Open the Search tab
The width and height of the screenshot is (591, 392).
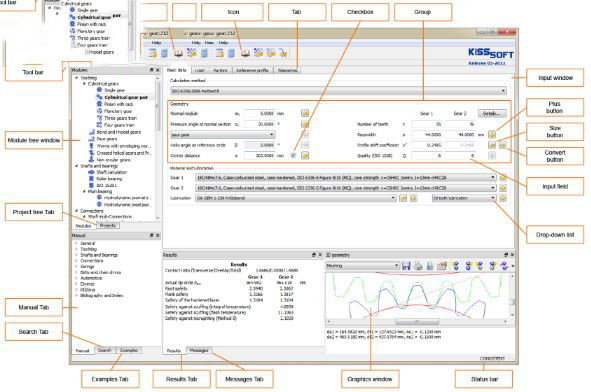105,350
